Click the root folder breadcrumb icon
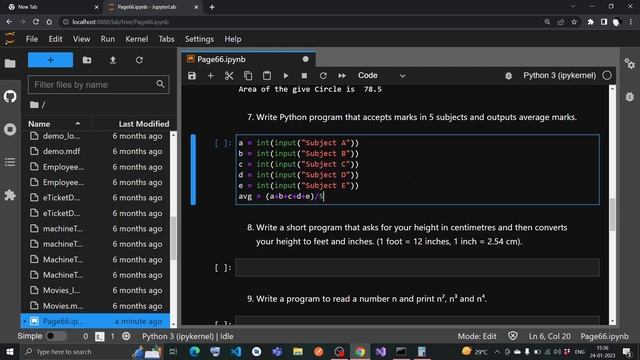The image size is (640, 360). (34, 105)
